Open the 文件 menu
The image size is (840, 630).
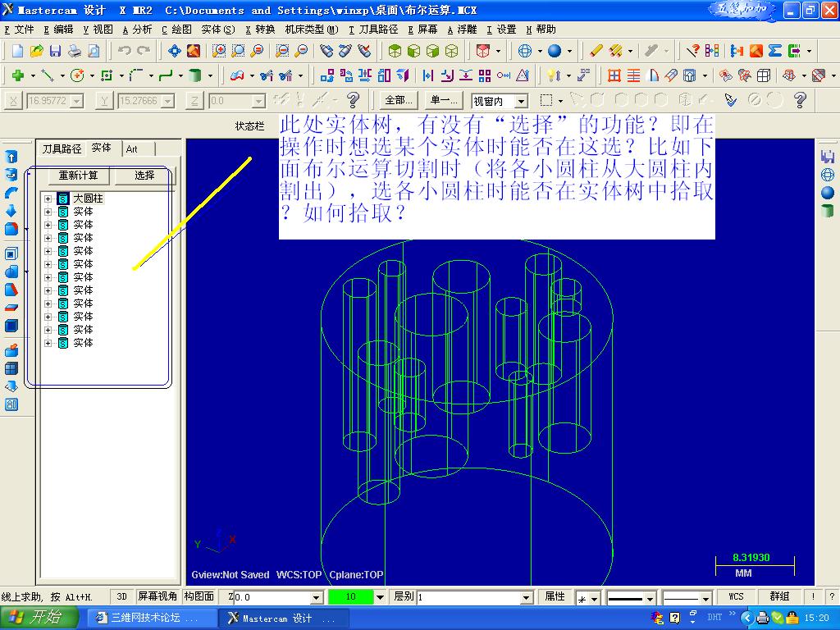[x=20, y=30]
